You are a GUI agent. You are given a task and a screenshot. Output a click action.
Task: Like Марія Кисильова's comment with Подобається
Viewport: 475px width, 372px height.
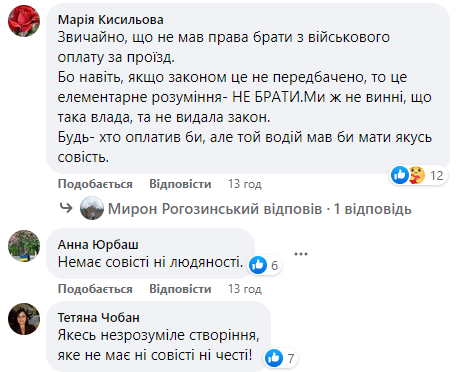pos(95,184)
